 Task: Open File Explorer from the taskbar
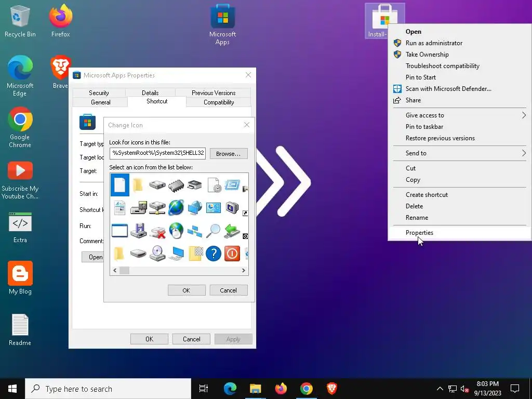coord(255,389)
